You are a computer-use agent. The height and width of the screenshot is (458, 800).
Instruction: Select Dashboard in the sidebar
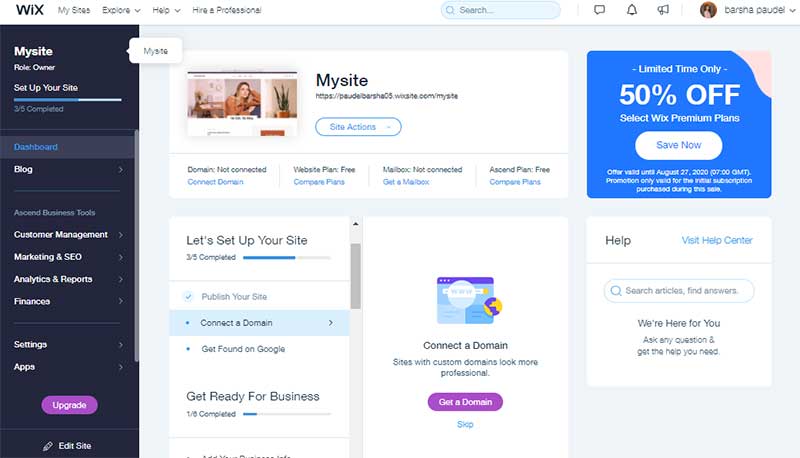(x=67, y=147)
